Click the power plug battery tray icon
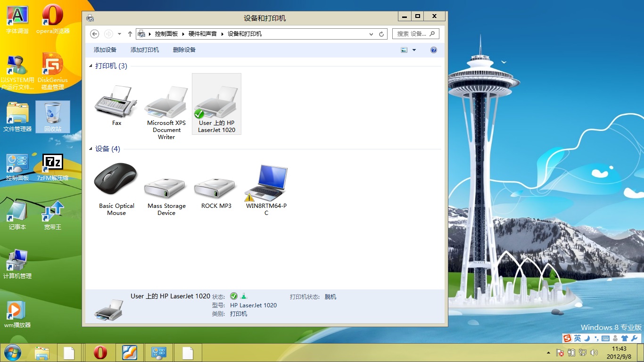This screenshot has height=362, width=644. (571, 353)
